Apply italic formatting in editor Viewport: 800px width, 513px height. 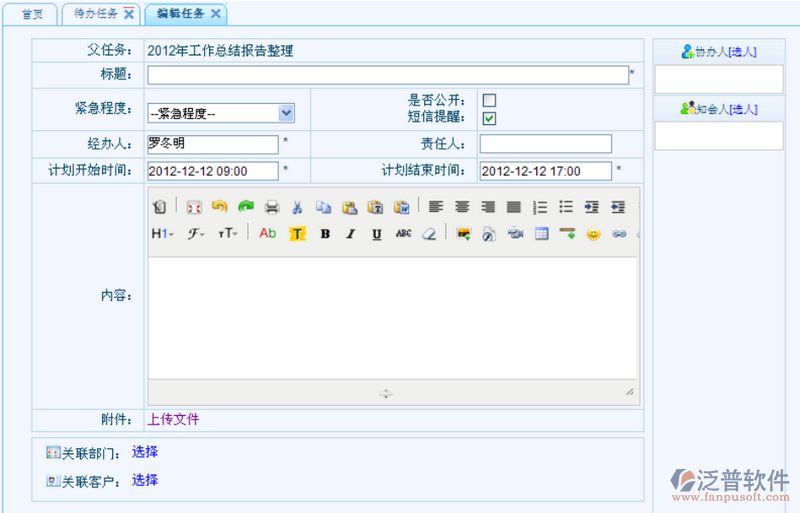pyautogui.click(x=350, y=234)
